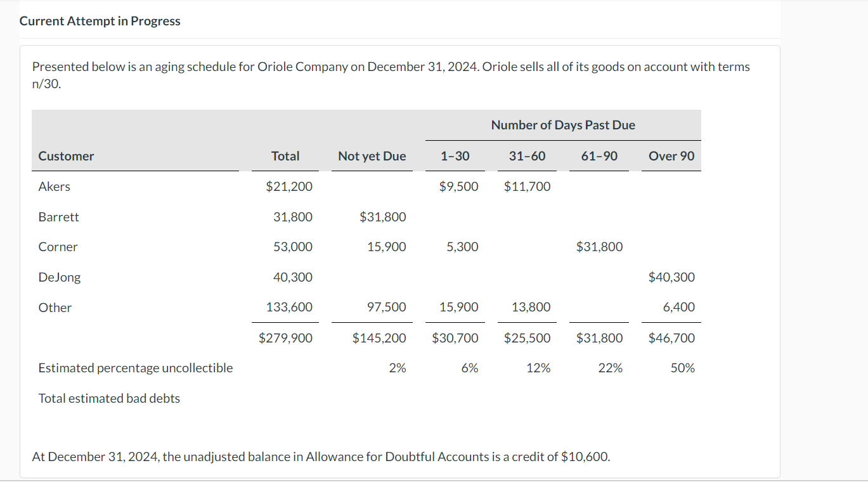Screen dimensions: 868x482
Task: Select 31–60 column total '$25,500'
Action: pyautogui.click(x=528, y=338)
